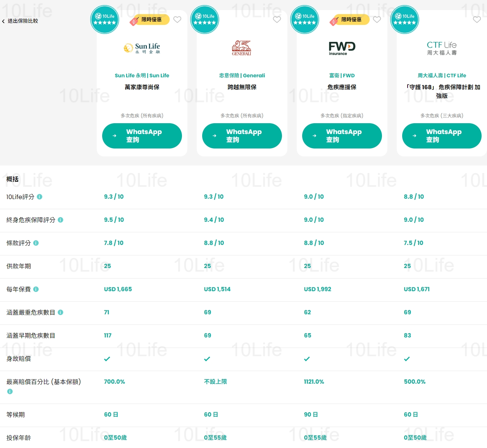Toggle heart favorite on Generali card
Image resolution: width=487 pixels, height=448 pixels.
(277, 20)
